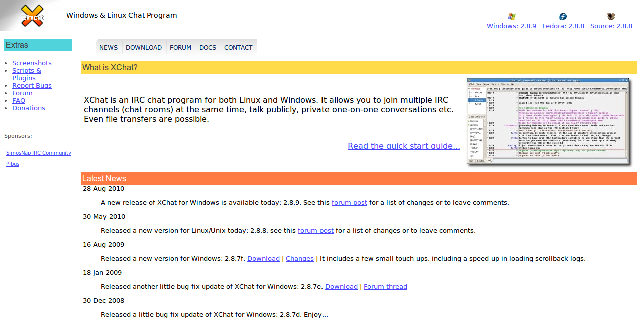The width and height of the screenshot is (644, 321).
Task: Open the Donations sidebar link
Action: point(29,108)
